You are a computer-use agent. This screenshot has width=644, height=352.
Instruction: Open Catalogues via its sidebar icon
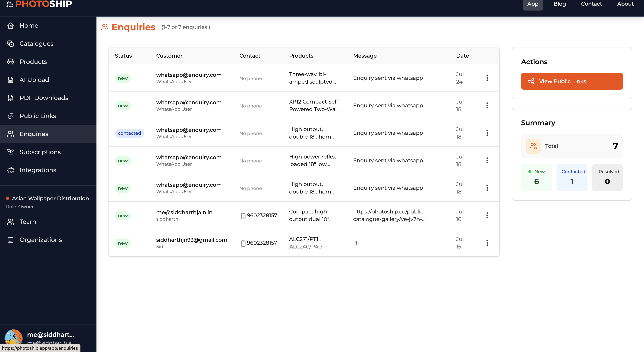(x=11, y=43)
